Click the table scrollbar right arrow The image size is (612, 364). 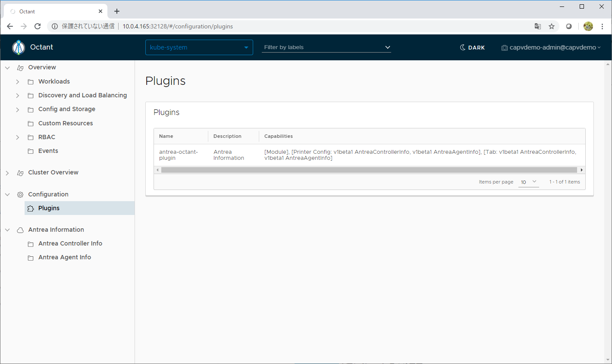[x=581, y=170]
